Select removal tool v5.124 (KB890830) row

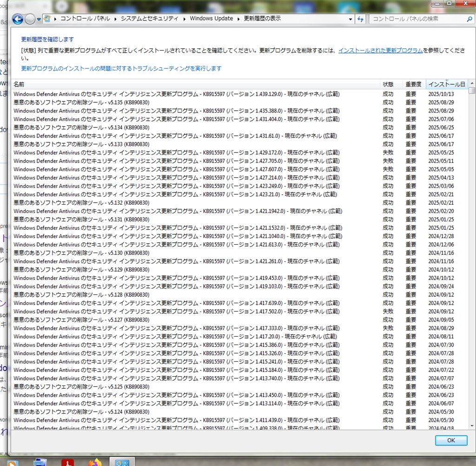click(x=240, y=412)
